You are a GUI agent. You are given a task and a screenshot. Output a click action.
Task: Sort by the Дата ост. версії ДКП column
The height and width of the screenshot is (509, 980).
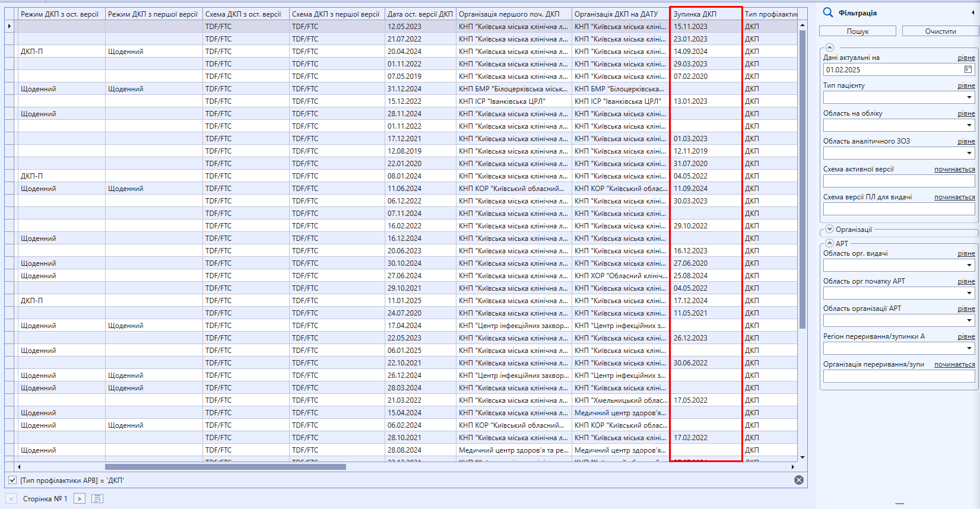[420, 14]
